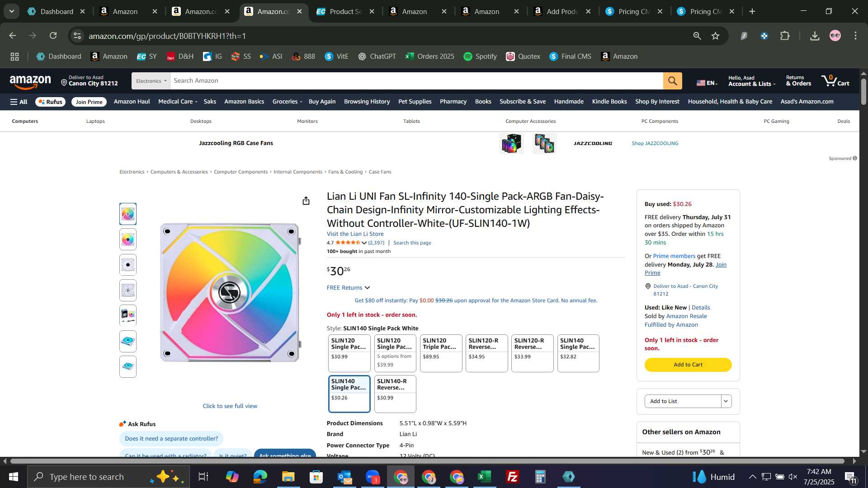Share this product via share icon
Viewport: 868px width, 488px height.
click(x=306, y=201)
